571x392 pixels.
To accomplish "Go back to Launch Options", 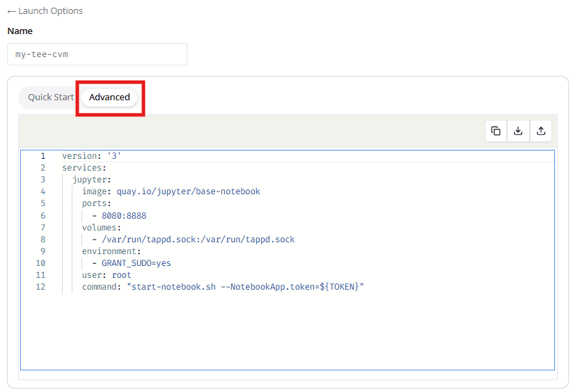I will (45, 11).
